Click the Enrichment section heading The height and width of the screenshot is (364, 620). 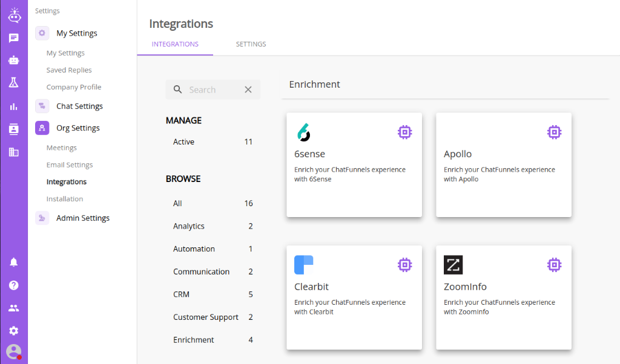click(x=314, y=84)
